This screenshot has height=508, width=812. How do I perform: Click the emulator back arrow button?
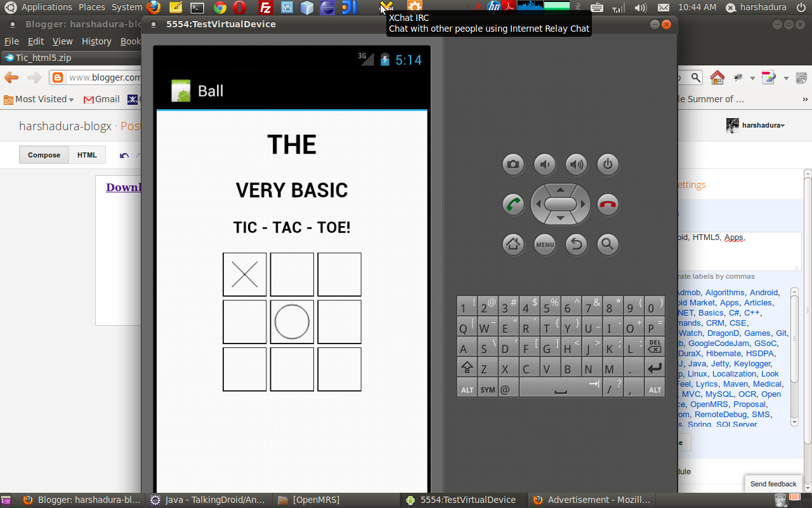(x=576, y=244)
